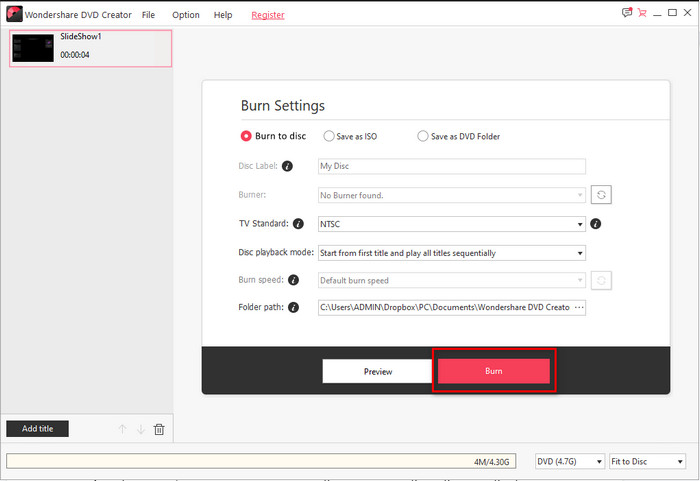Open the DVD (4.7G) disc type dropdown
The image size is (700, 481).
click(570, 461)
